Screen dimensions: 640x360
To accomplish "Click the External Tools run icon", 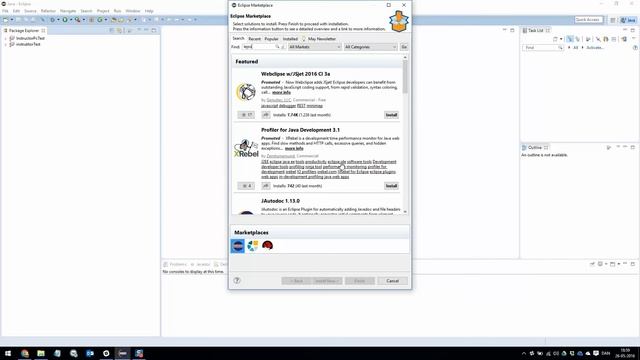I will [x=78, y=20].
